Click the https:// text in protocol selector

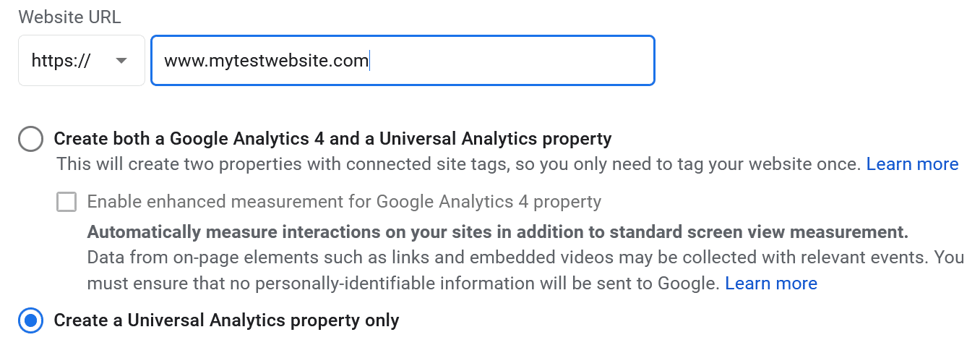click(61, 61)
